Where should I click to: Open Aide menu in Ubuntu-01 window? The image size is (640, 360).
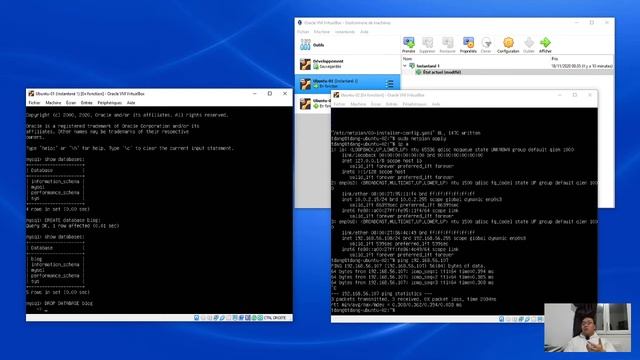pos(131,103)
